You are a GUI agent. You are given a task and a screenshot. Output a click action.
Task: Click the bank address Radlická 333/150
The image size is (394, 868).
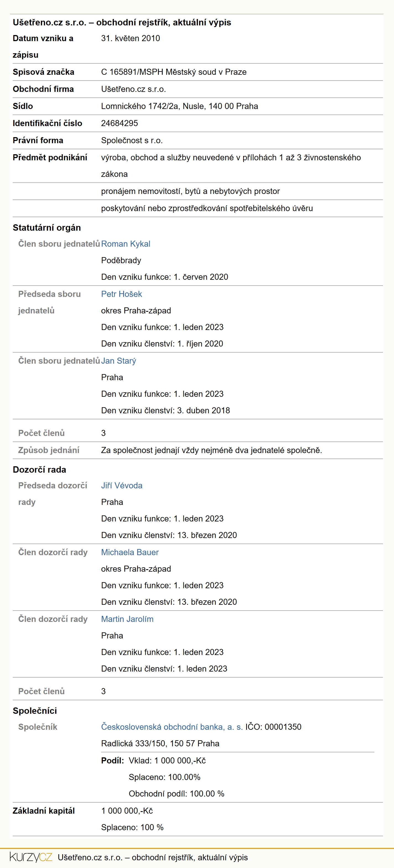pos(160,743)
